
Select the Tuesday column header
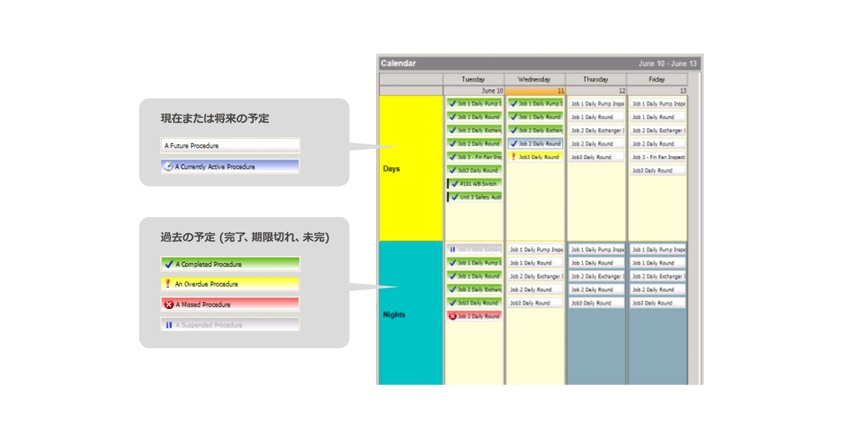tap(473, 80)
